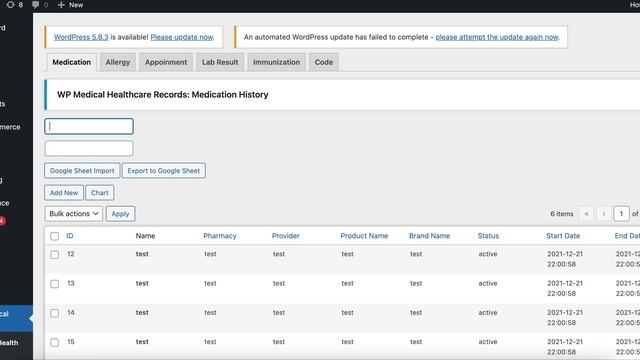Open the Chart button
Viewport: 640px width, 360px height.
pos(100,193)
